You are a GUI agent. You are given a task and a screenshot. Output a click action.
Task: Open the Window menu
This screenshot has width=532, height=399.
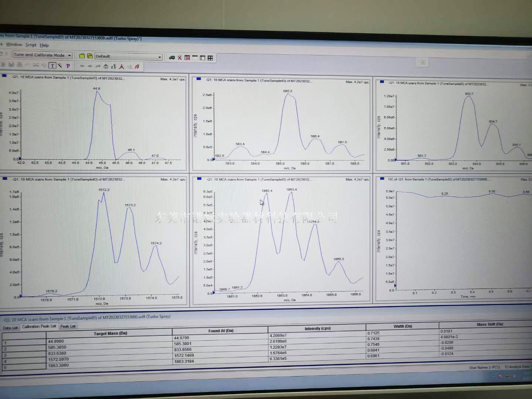(x=14, y=44)
